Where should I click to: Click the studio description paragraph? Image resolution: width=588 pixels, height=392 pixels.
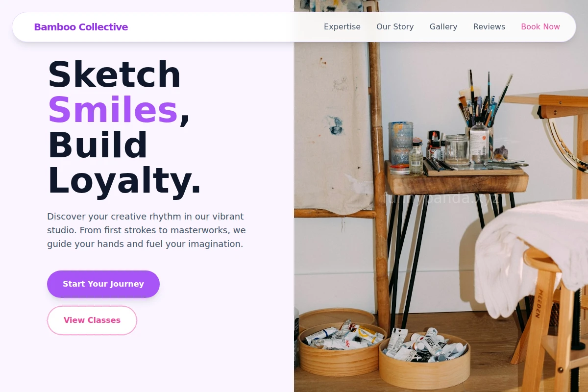(147, 230)
